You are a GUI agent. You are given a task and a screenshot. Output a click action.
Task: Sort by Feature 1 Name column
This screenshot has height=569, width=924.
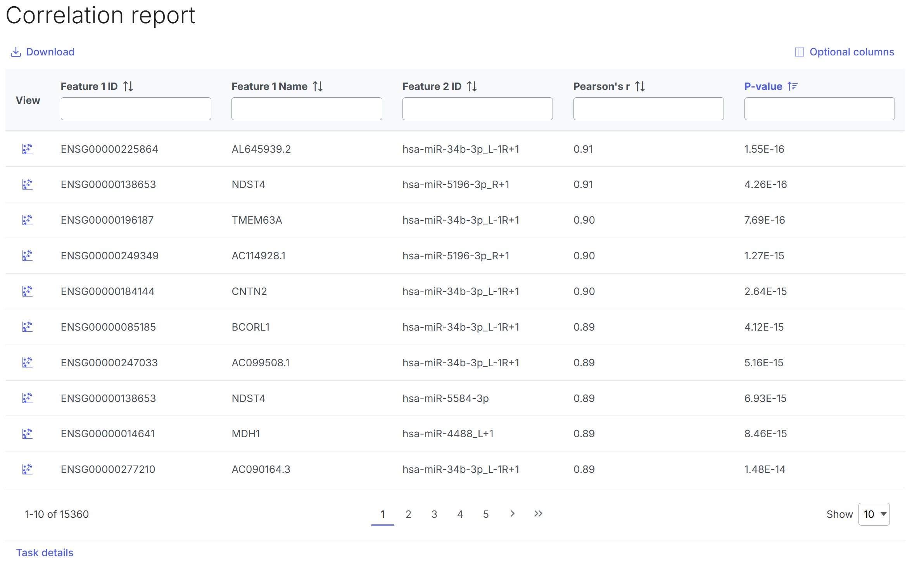coord(318,86)
